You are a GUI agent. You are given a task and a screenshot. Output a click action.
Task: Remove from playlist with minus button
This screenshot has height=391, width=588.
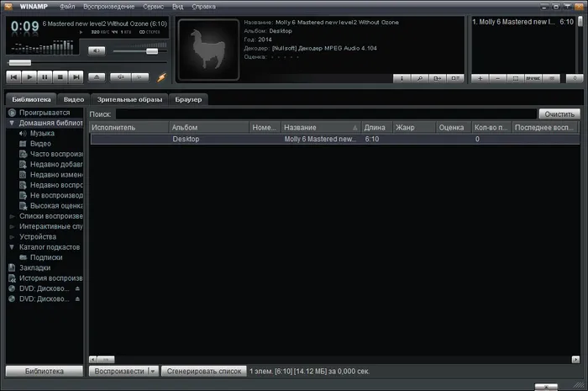[x=497, y=78]
